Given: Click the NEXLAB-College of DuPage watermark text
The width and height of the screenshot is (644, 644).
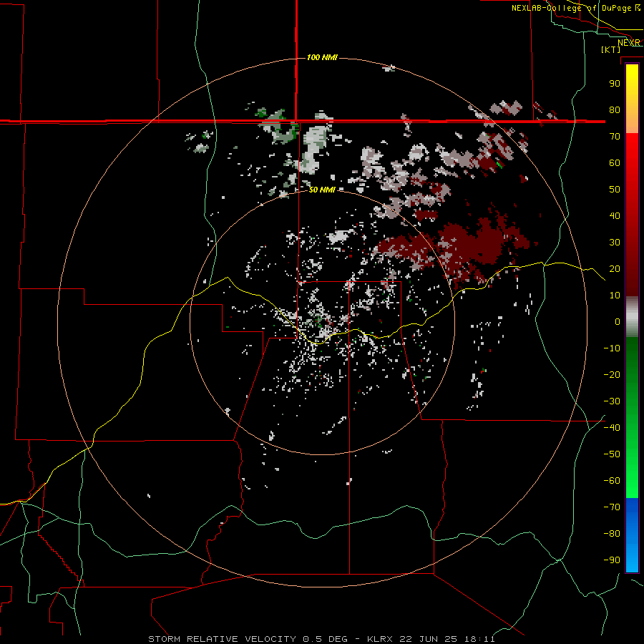Looking at the screenshot, I should coord(575,8).
